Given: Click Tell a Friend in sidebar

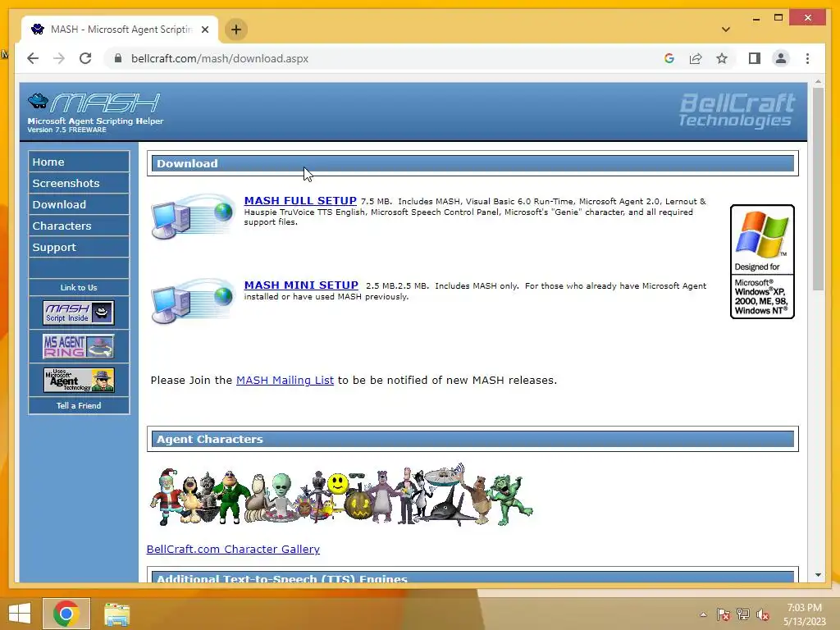Looking at the screenshot, I should (79, 405).
